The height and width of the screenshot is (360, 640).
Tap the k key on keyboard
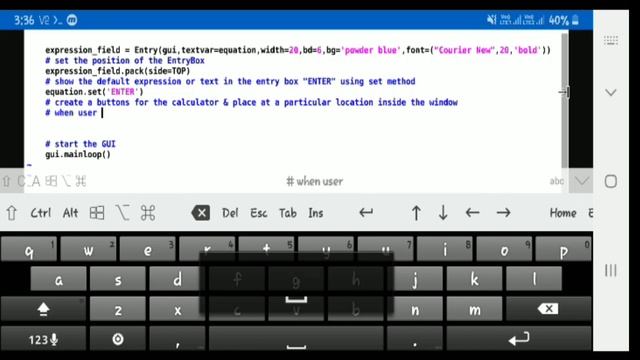(x=474, y=279)
